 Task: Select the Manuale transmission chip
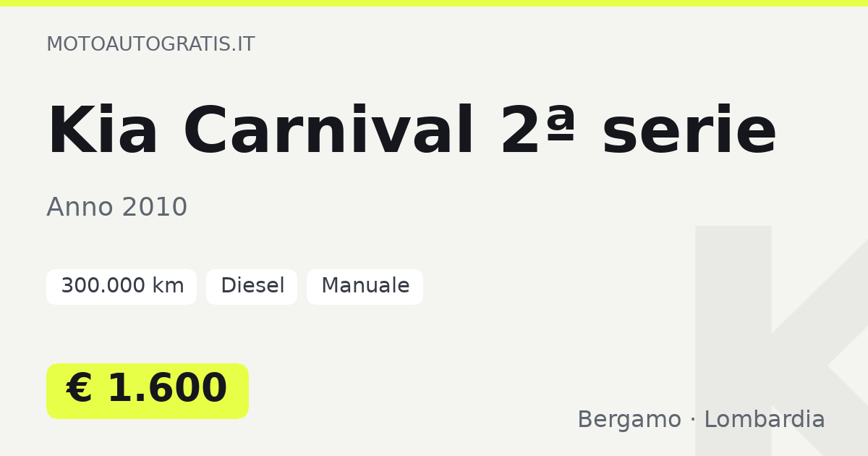coord(365,287)
